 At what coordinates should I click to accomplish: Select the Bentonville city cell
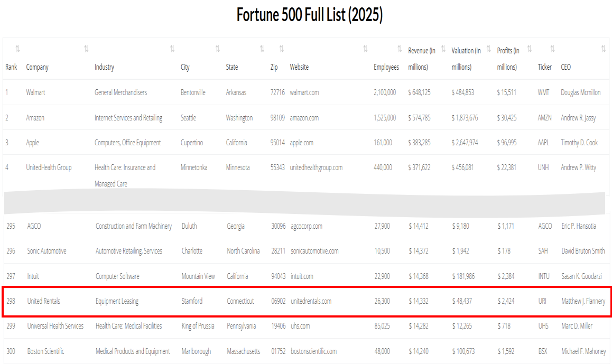click(x=193, y=92)
